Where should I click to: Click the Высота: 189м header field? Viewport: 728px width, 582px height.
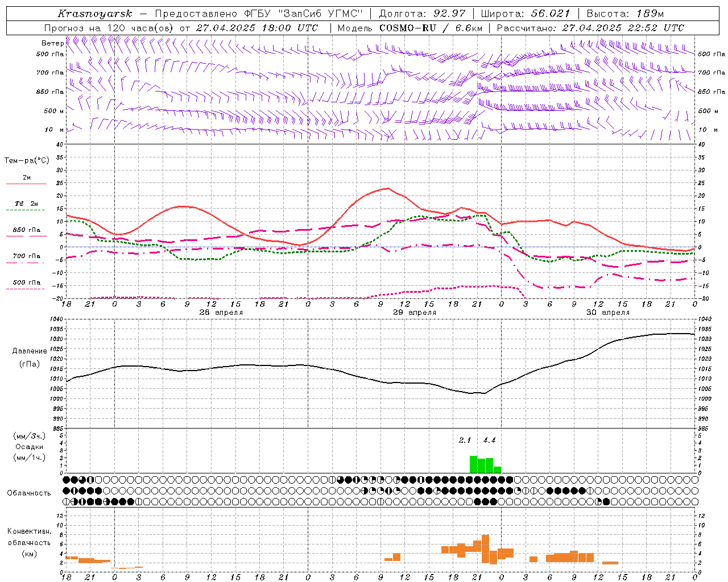(625, 14)
